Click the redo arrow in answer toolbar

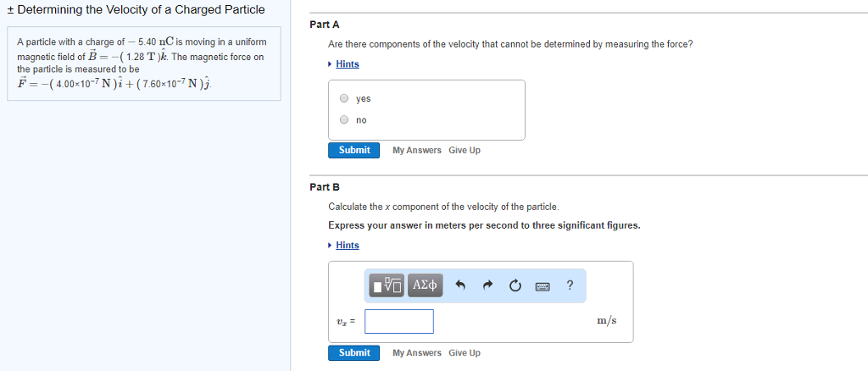487,286
